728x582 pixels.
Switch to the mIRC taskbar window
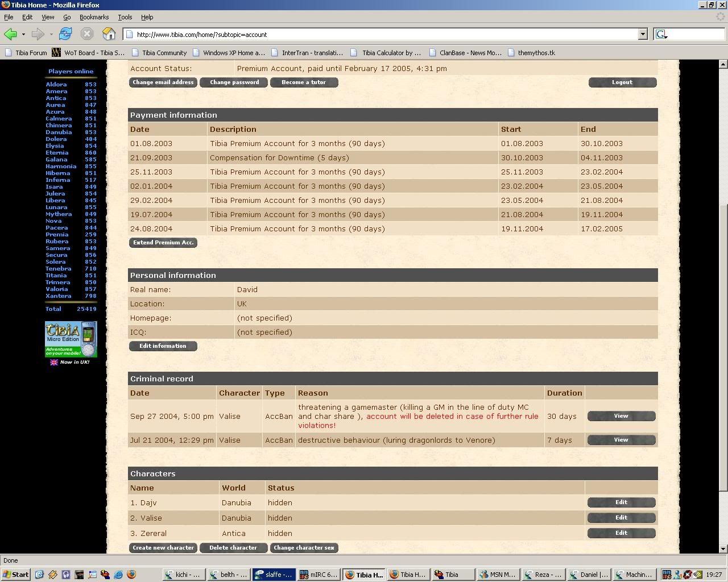coord(319,575)
